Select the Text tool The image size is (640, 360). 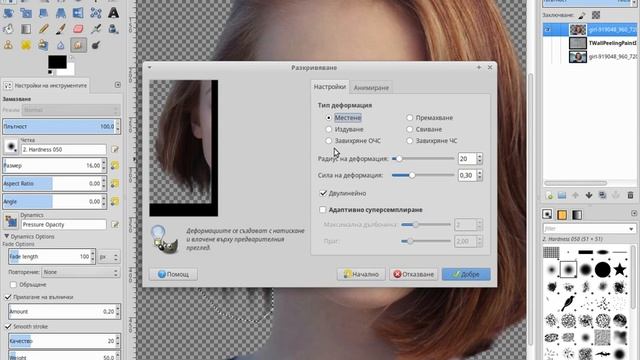(x=113, y=13)
